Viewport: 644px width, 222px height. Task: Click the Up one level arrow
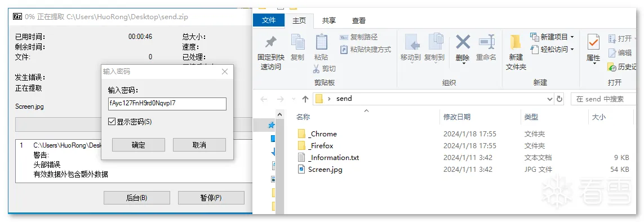point(305,99)
